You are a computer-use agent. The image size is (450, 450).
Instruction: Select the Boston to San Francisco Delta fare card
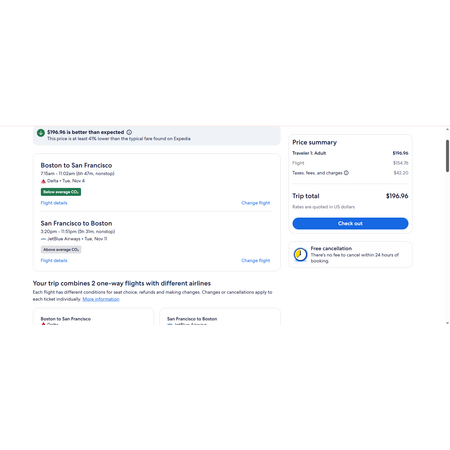(x=93, y=317)
